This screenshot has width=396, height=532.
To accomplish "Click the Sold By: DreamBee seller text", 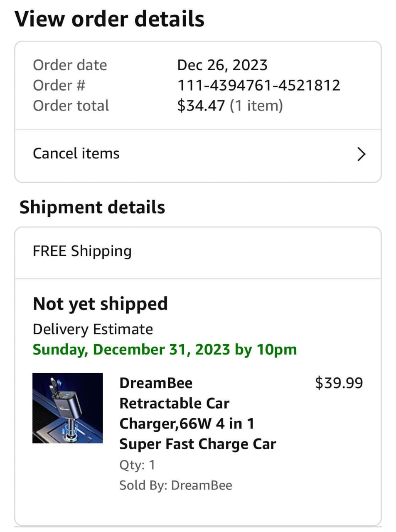I will pyautogui.click(x=176, y=485).
